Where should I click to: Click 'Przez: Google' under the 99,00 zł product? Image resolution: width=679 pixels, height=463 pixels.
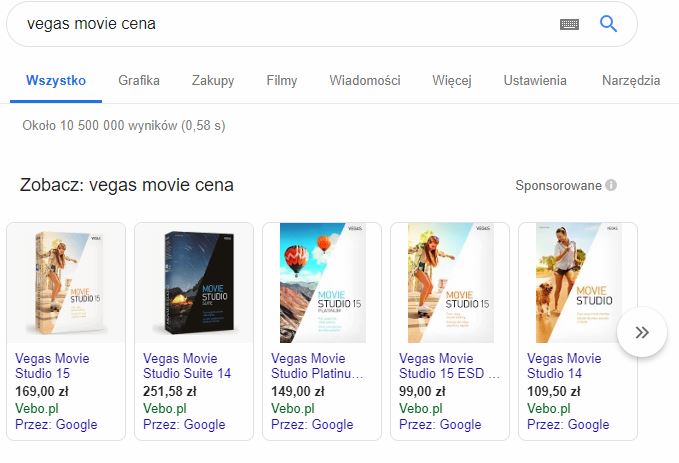click(x=440, y=425)
